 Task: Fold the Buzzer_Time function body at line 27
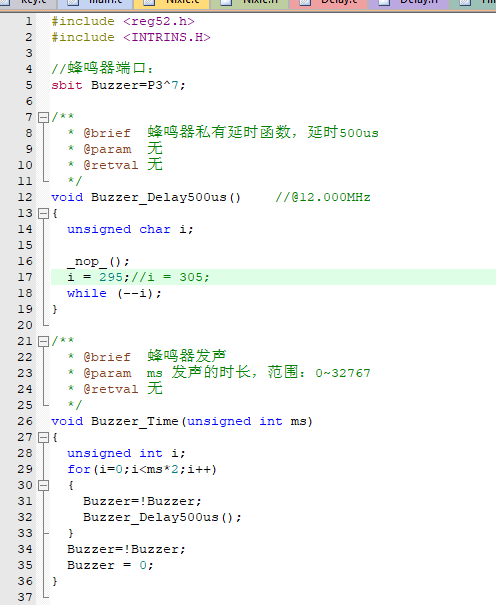[x=43, y=438]
